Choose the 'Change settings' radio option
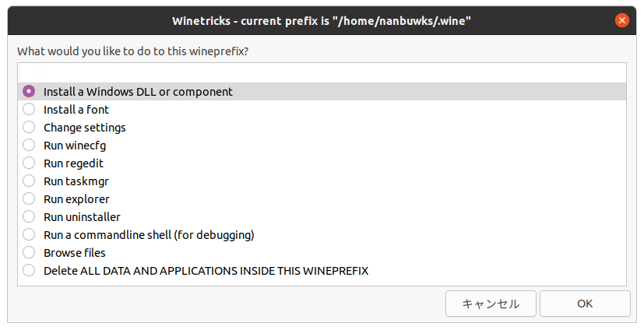This screenshot has height=330, width=644. (x=29, y=128)
